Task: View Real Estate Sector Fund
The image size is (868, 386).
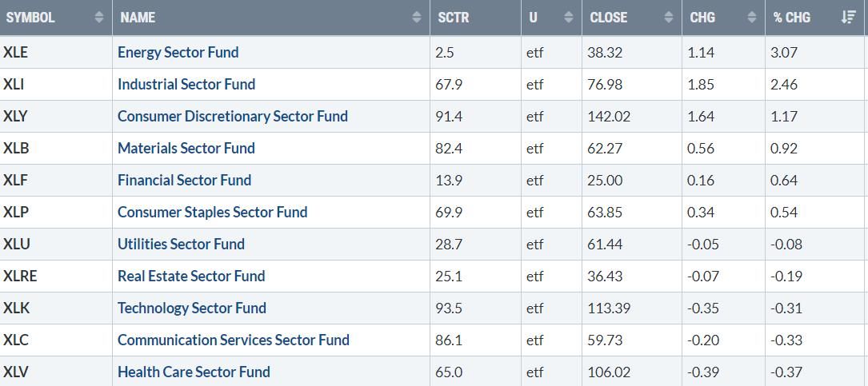Action: point(191,277)
